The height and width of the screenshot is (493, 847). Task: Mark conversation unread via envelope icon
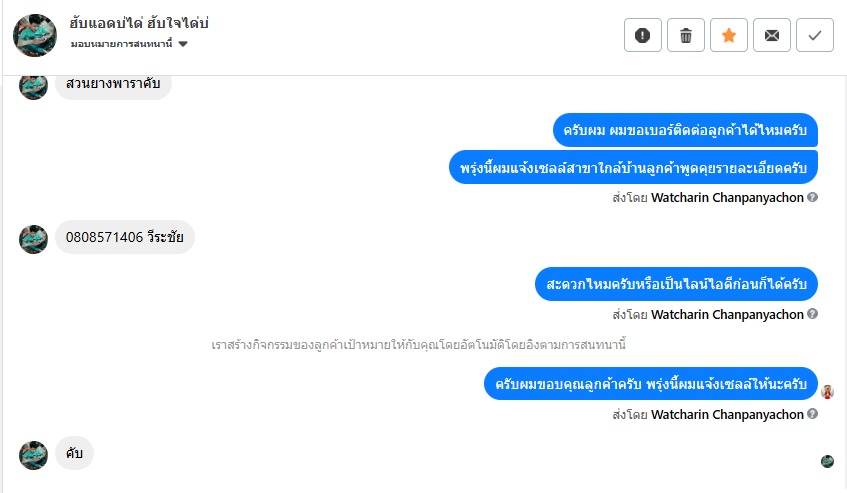coord(772,36)
